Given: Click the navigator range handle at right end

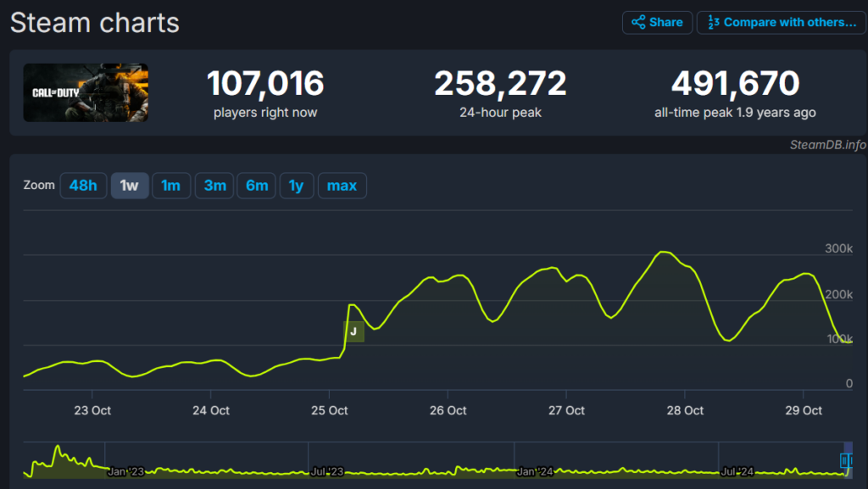Looking at the screenshot, I should click(846, 460).
